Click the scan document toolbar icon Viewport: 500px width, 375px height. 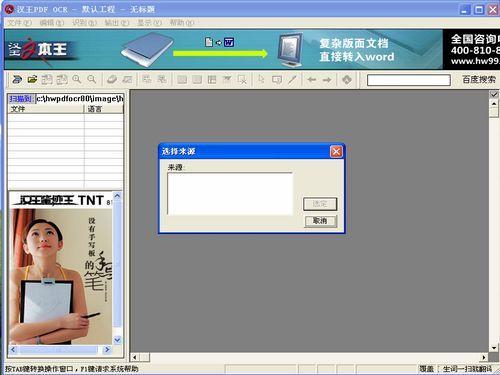coord(17,80)
